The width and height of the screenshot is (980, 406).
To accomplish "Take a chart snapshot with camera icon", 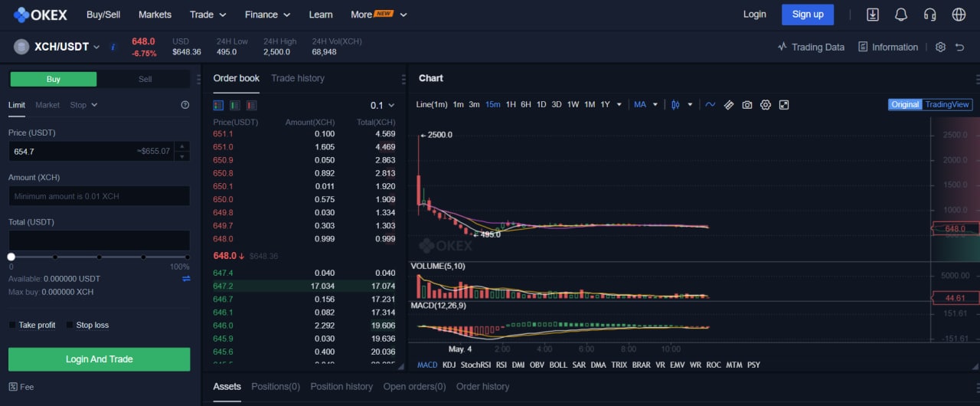I will point(747,105).
